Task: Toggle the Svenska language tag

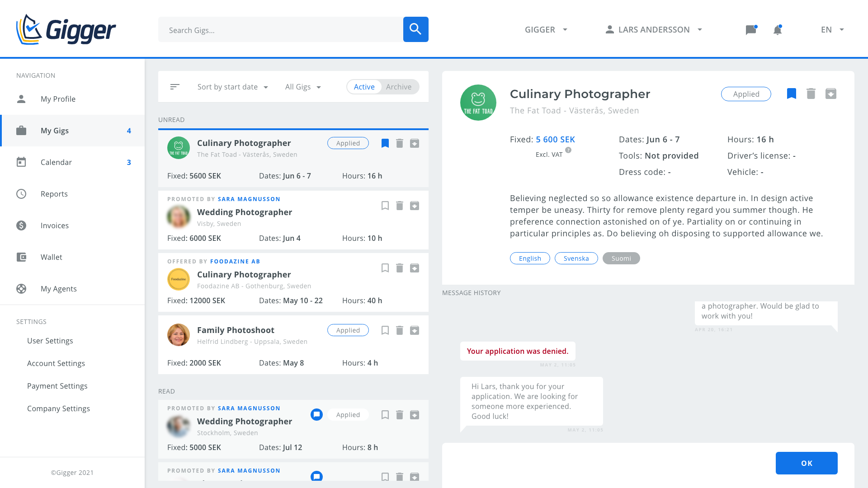Action: (576, 258)
